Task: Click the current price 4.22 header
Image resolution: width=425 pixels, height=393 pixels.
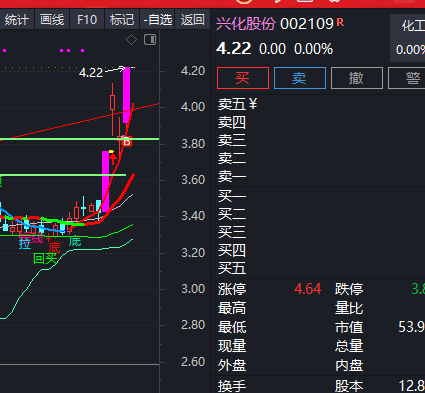Action: click(233, 49)
